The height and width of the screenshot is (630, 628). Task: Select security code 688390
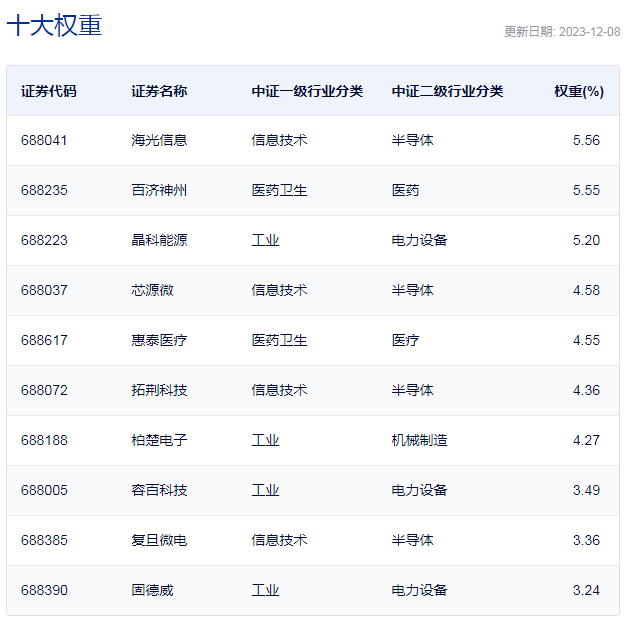(44, 590)
